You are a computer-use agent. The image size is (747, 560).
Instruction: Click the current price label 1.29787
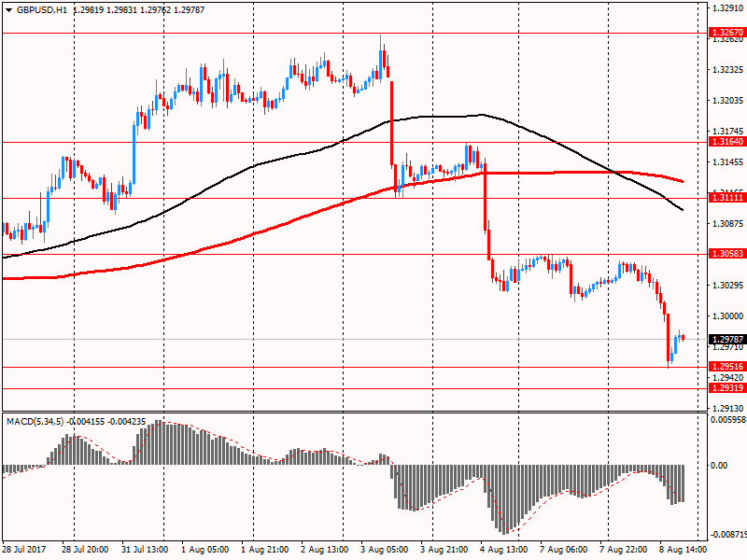(x=727, y=339)
